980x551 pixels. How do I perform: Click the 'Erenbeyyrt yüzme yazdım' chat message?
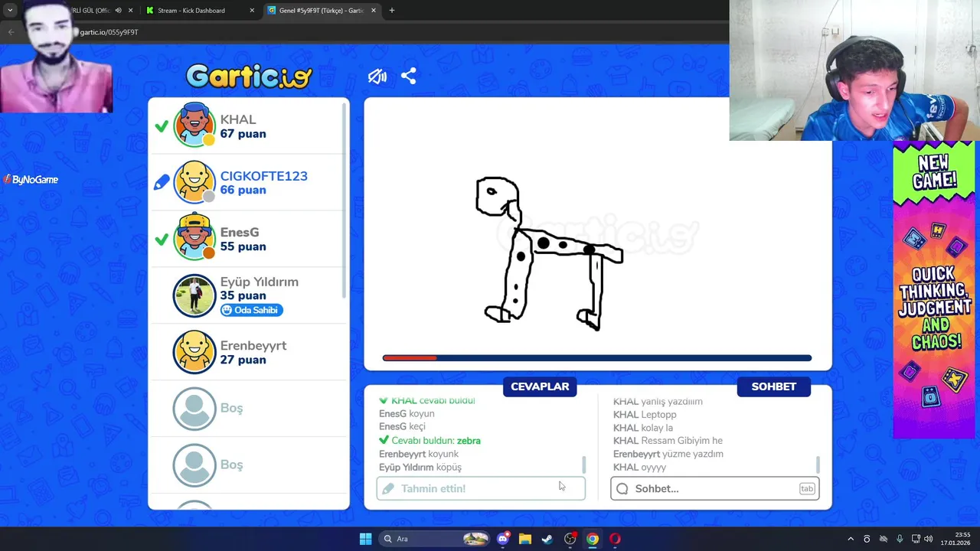pyautogui.click(x=668, y=454)
